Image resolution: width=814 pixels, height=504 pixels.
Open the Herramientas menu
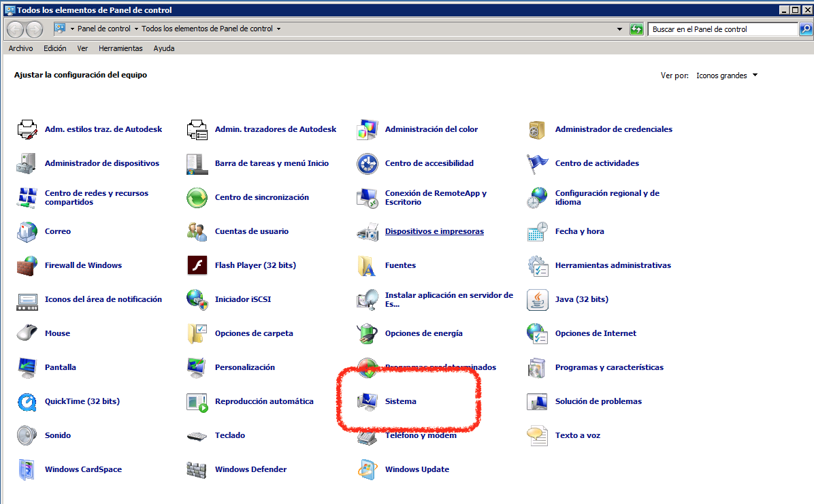click(120, 48)
